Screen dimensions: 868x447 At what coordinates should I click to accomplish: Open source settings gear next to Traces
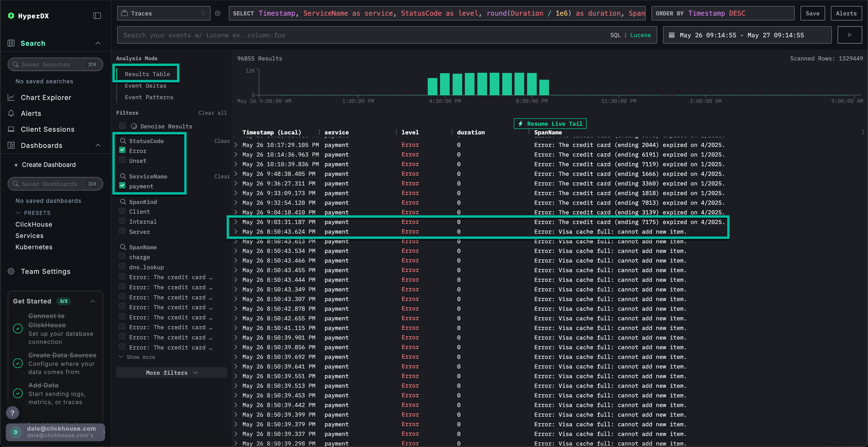tap(218, 13)
